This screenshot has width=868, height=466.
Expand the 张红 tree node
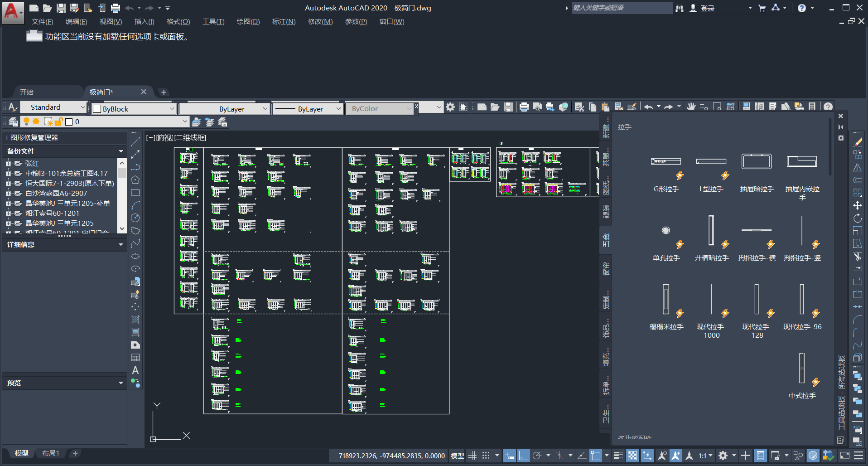click(8, 164)
